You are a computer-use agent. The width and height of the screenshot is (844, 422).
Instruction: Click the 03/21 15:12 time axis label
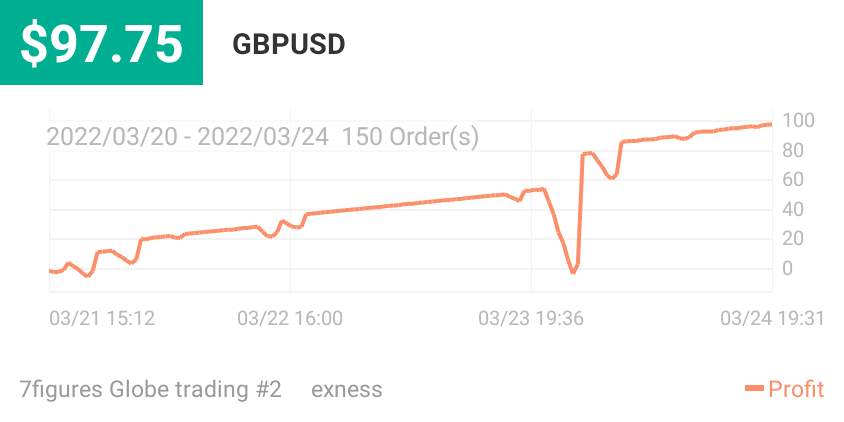102,319
